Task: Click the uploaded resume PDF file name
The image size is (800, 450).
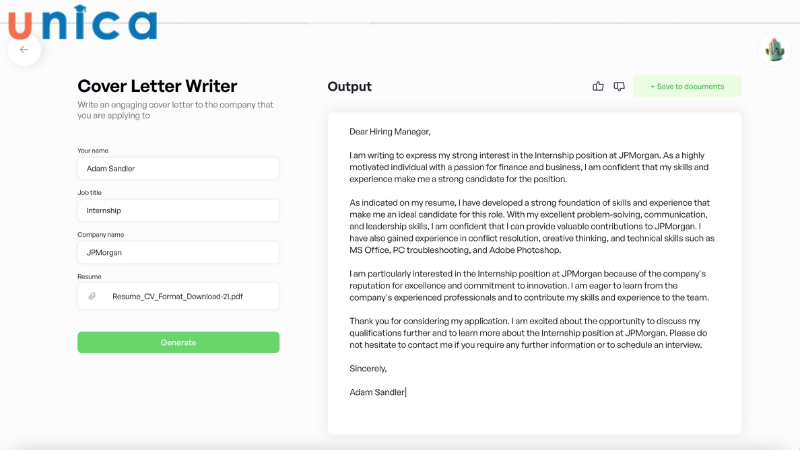Action: click(177, 296)
